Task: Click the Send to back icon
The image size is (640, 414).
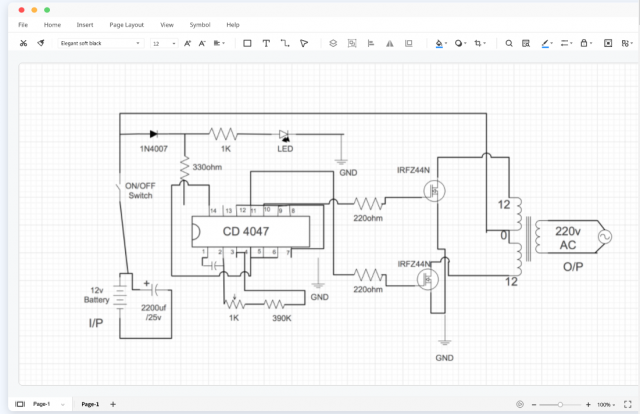Action: [x=409, y=43]
